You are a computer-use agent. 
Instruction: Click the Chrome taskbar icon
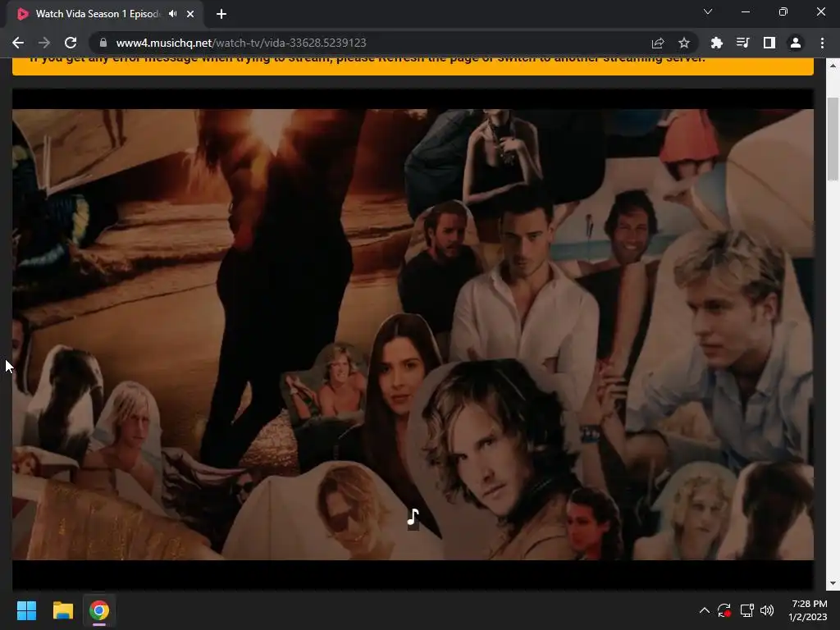pos(99,610)
